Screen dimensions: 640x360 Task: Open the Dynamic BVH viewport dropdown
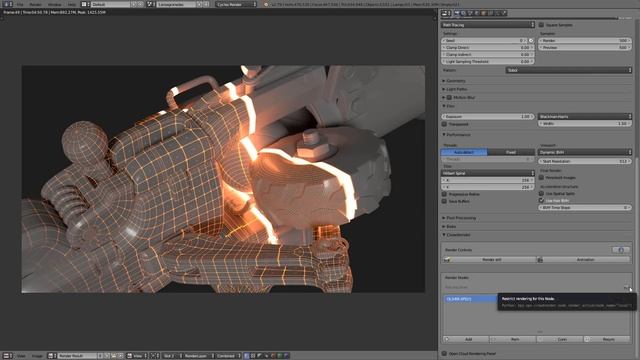[584, 152]
